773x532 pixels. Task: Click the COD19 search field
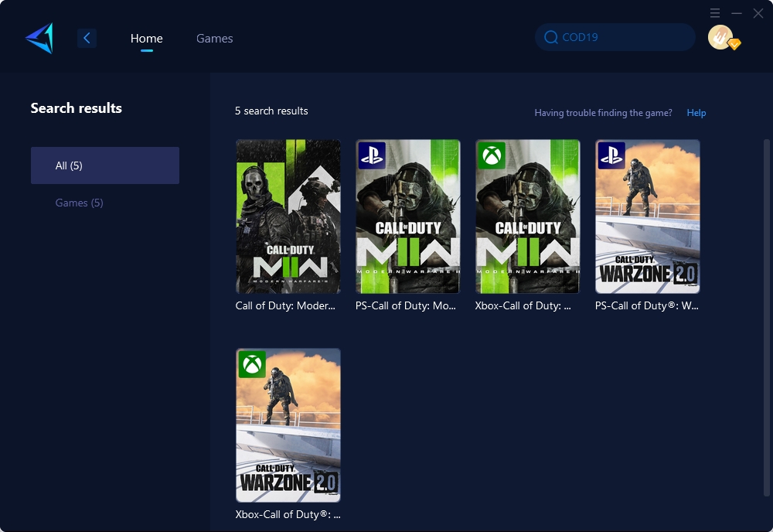(x=615, y=37)
